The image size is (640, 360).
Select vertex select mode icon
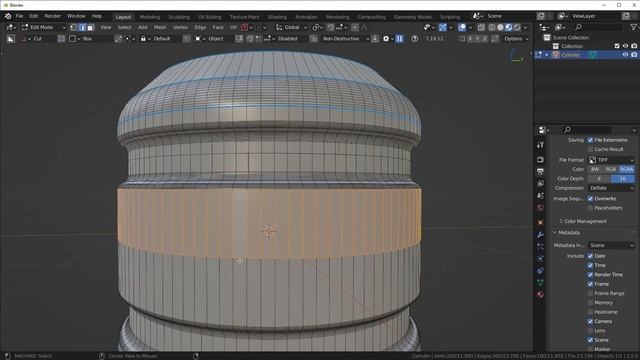coord(73,27)
